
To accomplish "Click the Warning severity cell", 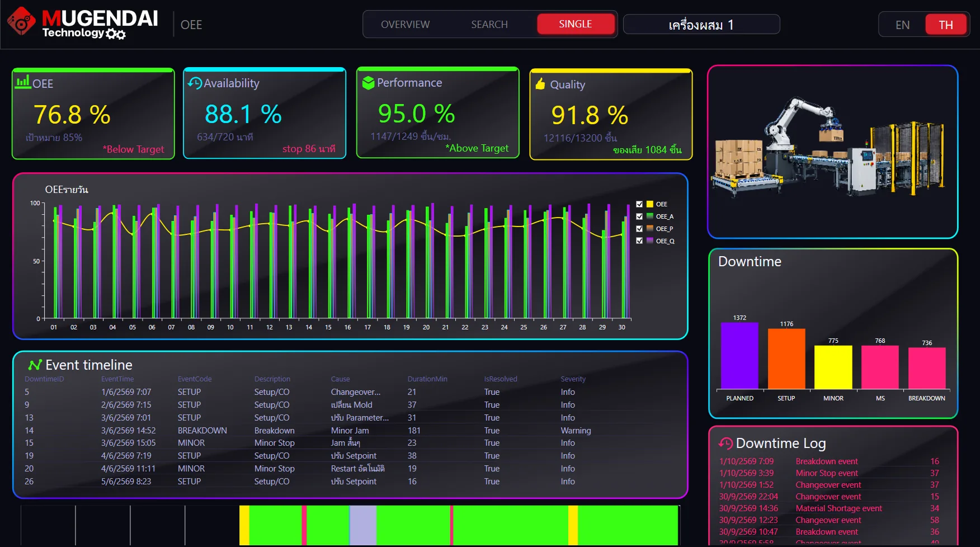I will tap(576, 431).
